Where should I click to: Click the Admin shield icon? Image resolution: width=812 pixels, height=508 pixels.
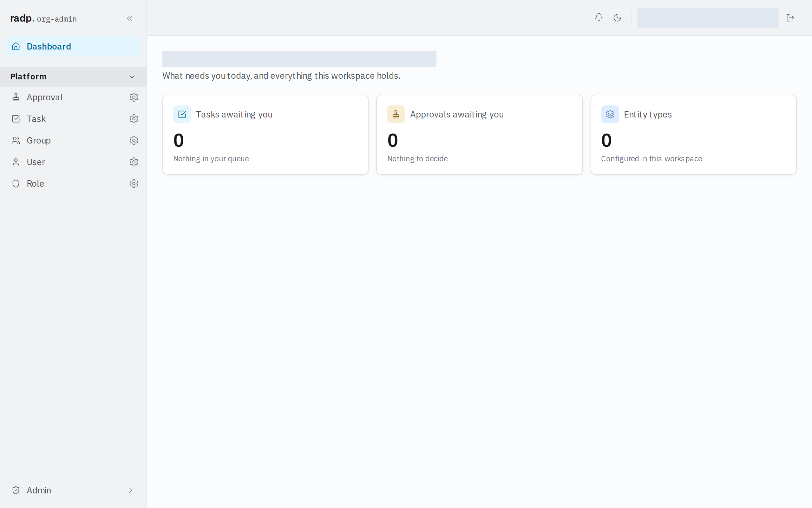(16, 490)
